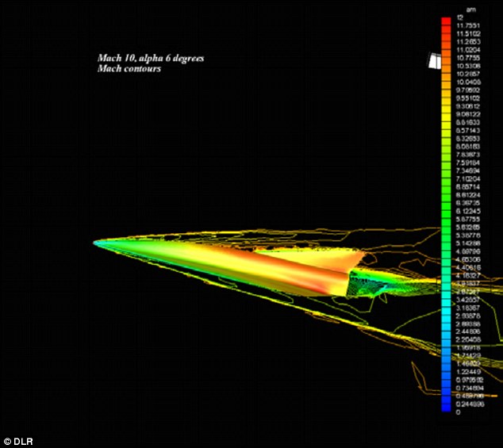Click the white orientation marker beside the legend
The width and height of the screenshot is (503, 448).
[x=434, y=62]
